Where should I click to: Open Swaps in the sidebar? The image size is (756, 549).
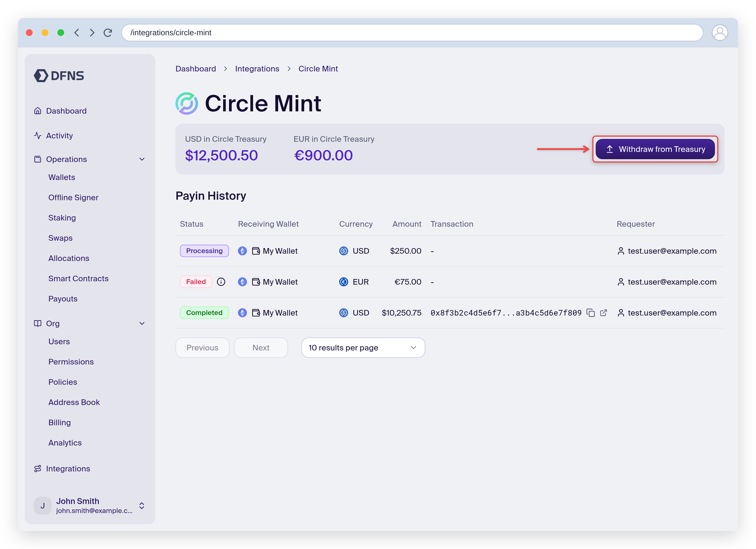(x=60, y=238)
